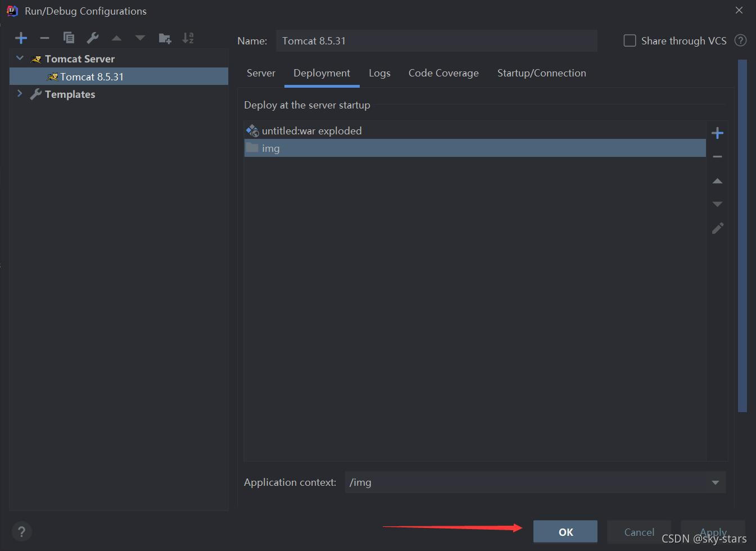Image resolution: width=756 pixels, height=551 pixels.
Task: Open dialog help question mark button
Action: [21, 531]
